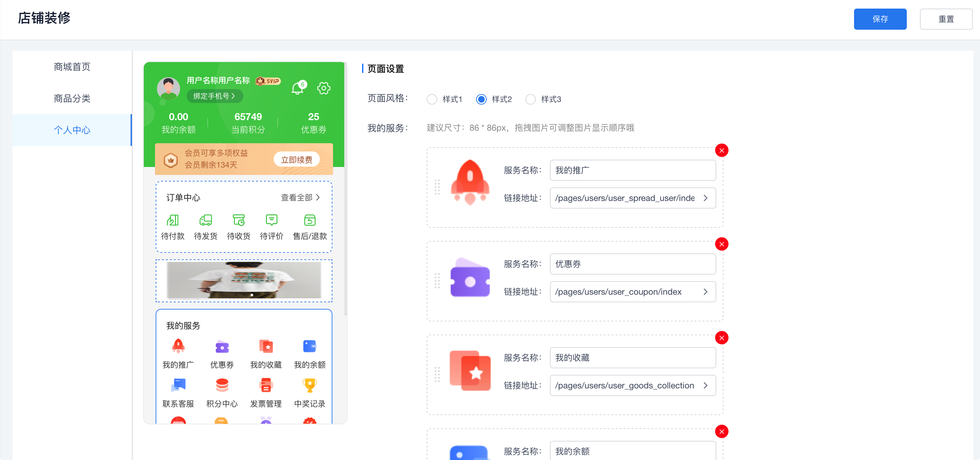Click 当前积分 65749 stat

point(248,123)
